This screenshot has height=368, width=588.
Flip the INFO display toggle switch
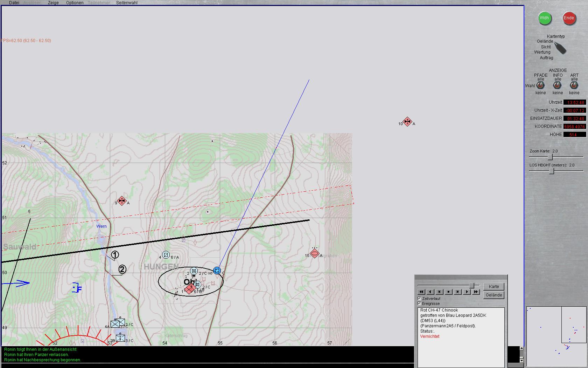[x=558, y=85]
